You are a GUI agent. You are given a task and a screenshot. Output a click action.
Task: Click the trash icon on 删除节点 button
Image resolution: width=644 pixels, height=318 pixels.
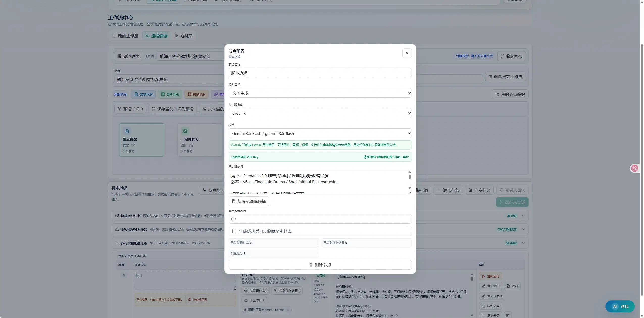[x=311, y=265]
